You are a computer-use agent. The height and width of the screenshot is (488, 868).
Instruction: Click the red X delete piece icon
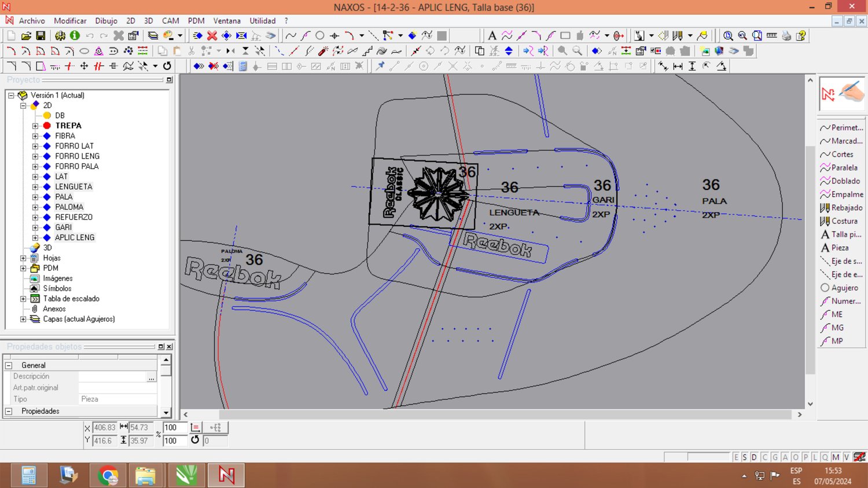click(212, 36)
